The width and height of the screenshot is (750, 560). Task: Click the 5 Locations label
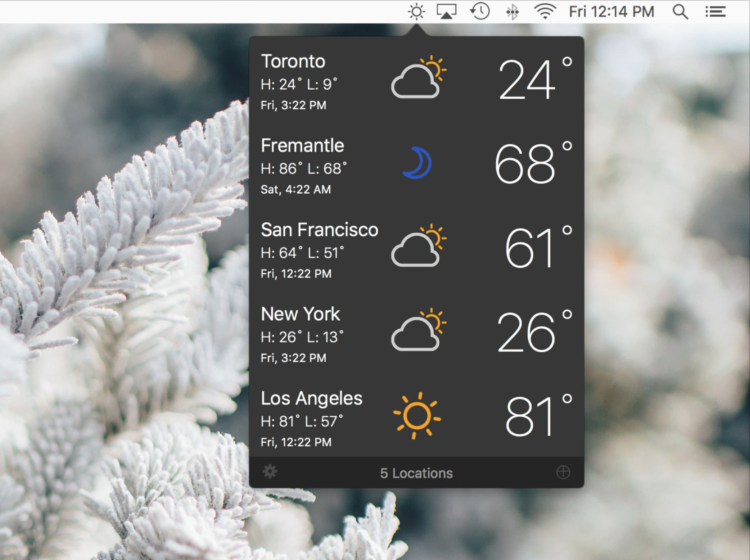coord(416,473)
